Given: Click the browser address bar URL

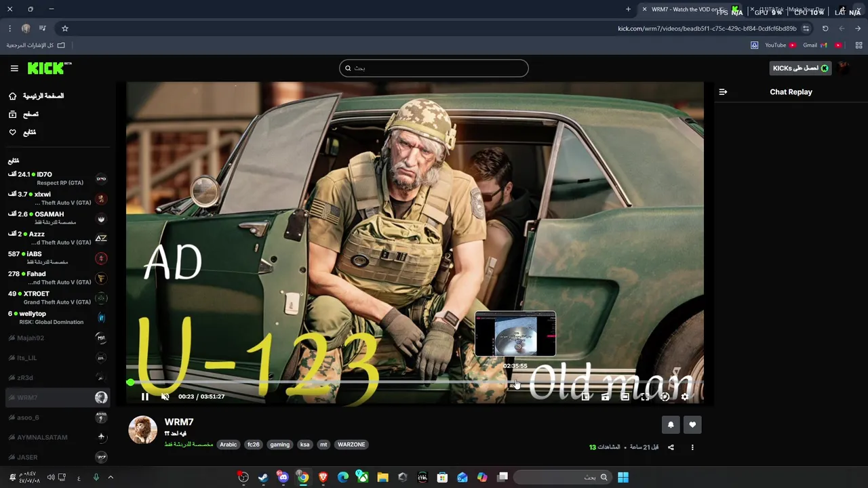Looking at the screenshot, I should pyautogui.click(x=707, y=28).
